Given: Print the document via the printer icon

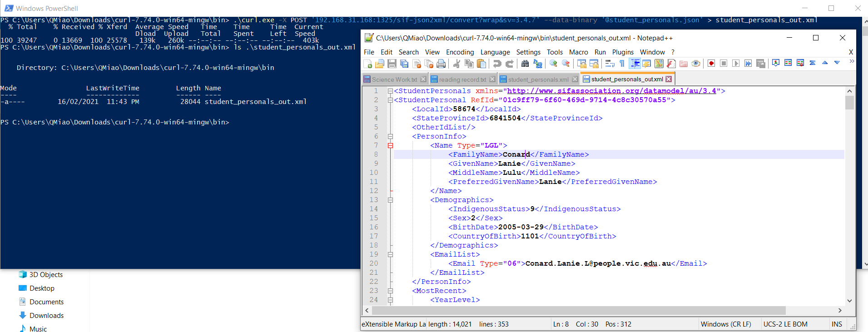Looking at the screenshot, I should (441, 64).
